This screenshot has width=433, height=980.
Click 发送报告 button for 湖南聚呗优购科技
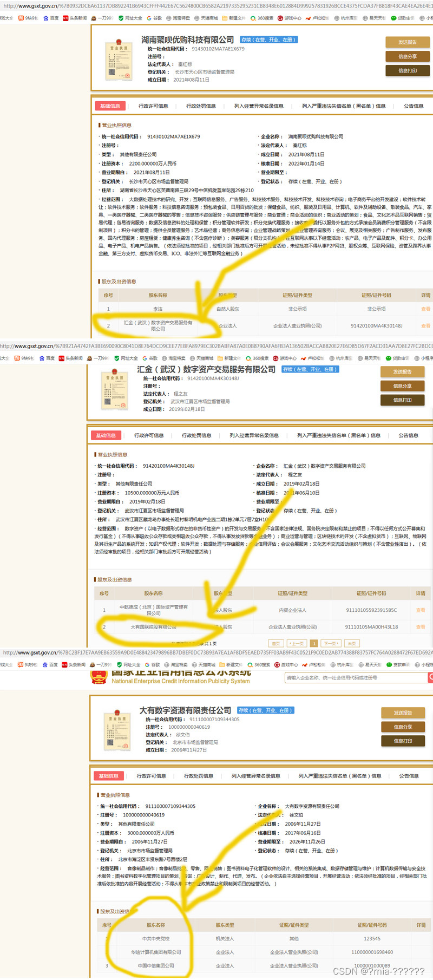point(408,42)
